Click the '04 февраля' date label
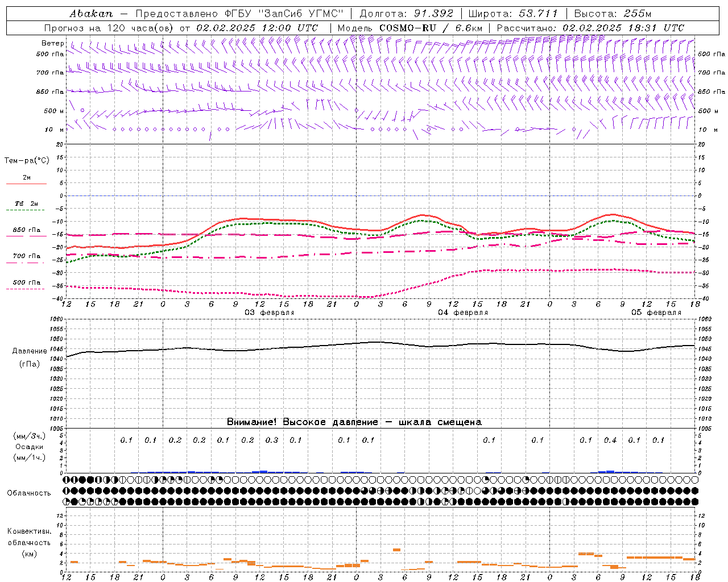The image size is (728, 582). [463, 313]
